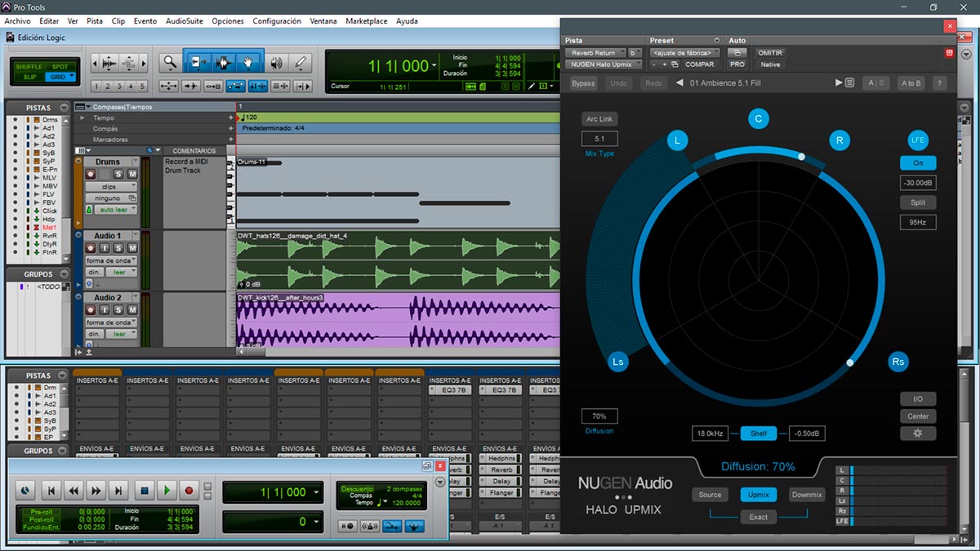Image resolution: width=980 pixels, height=551 pixels.
Task: Toggle Arc Link button
Action: coord(599,119)
